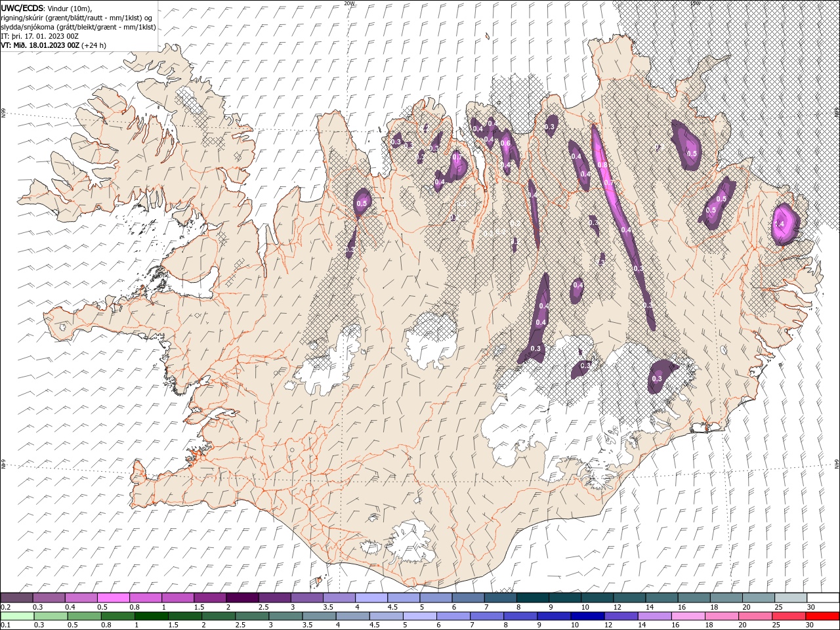
Task: Select bright red lower swatch after 30
Action: [822, 616]
